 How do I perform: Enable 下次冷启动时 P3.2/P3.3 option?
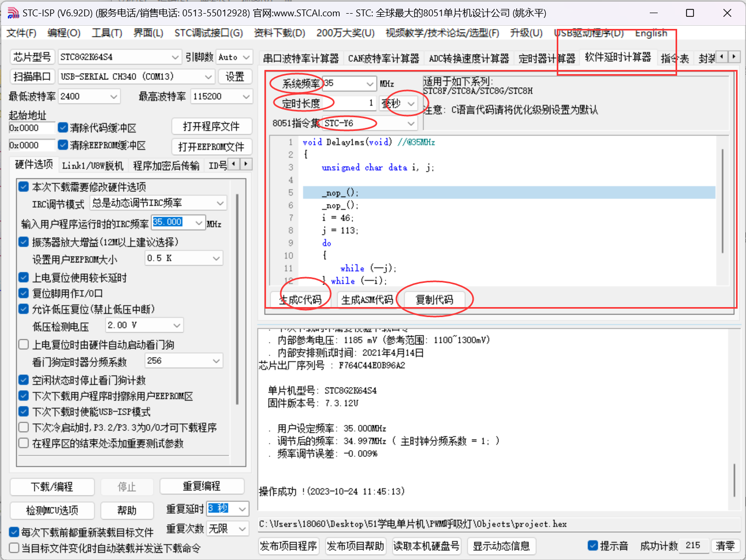coord(24,427)
